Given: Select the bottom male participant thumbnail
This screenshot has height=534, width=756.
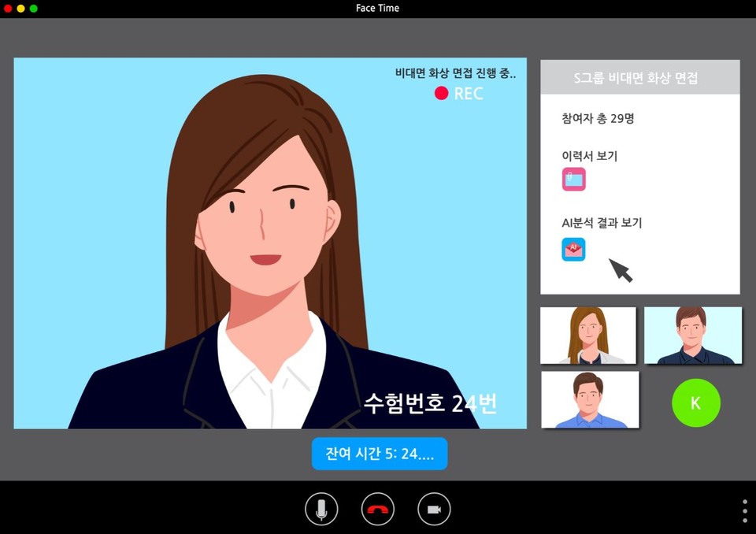Looking at the screenshot, I should pos(591,399).
